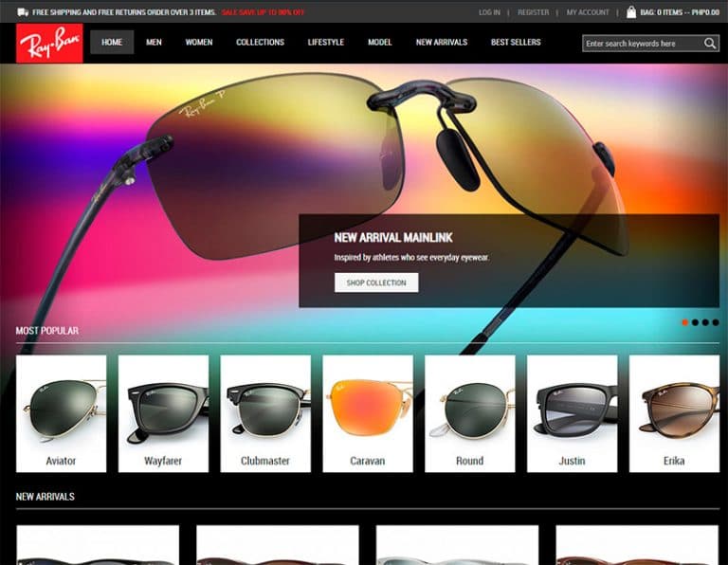The image size is (728, 565).
Task: Open the Justin sunglasses card
Action: click(x=572, y=413)
